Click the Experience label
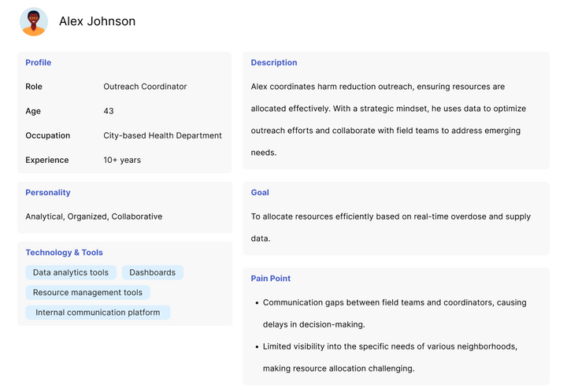567x392 pixels. 47,160
